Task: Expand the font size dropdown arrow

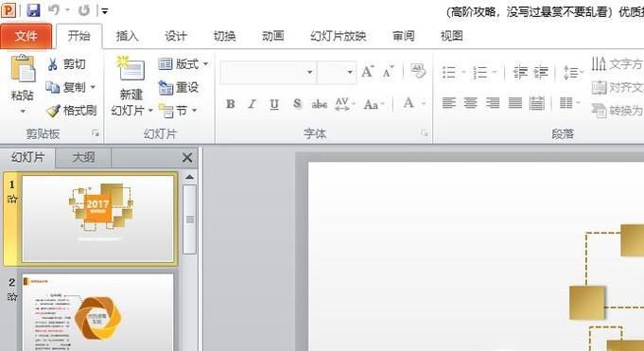Action: [x=350, y=72]
